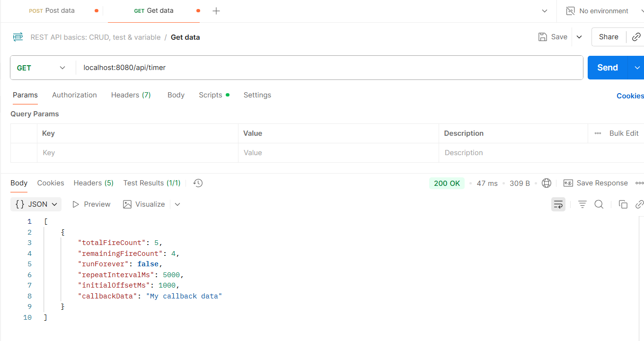The height and width of the screenshot is (341, 644).
Task: Click the query param Description input
Action: coord(541,153)
